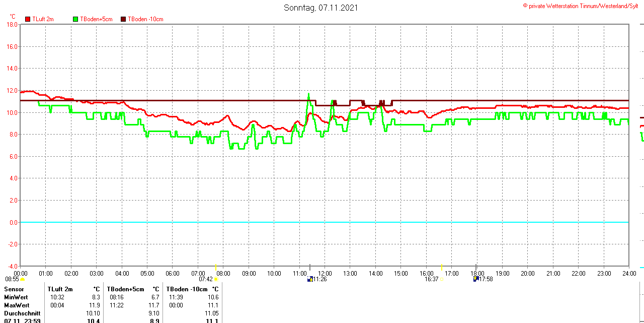Click the yellow icon next to 08:55
This screenshot has width=644, height=323.
pos(22,279)
